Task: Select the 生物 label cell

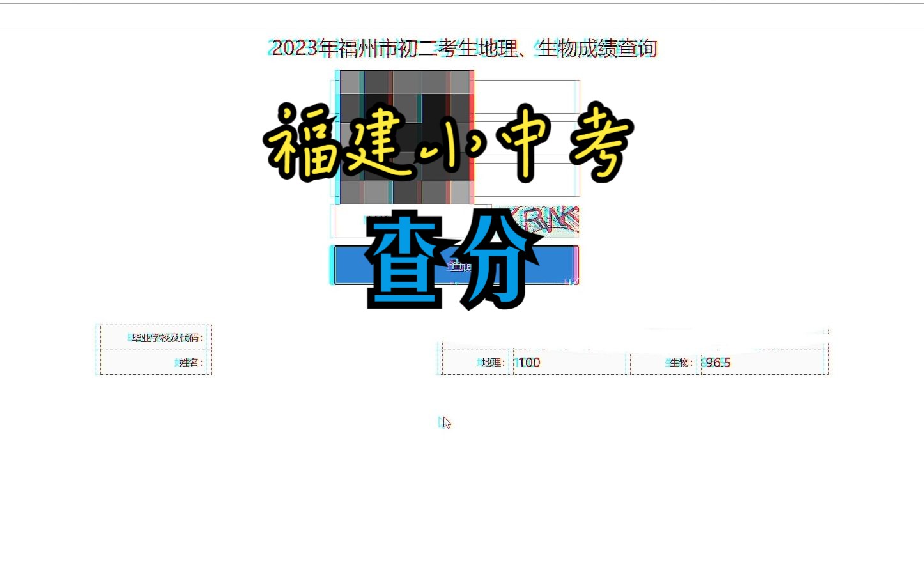Action: click(665, 362)
